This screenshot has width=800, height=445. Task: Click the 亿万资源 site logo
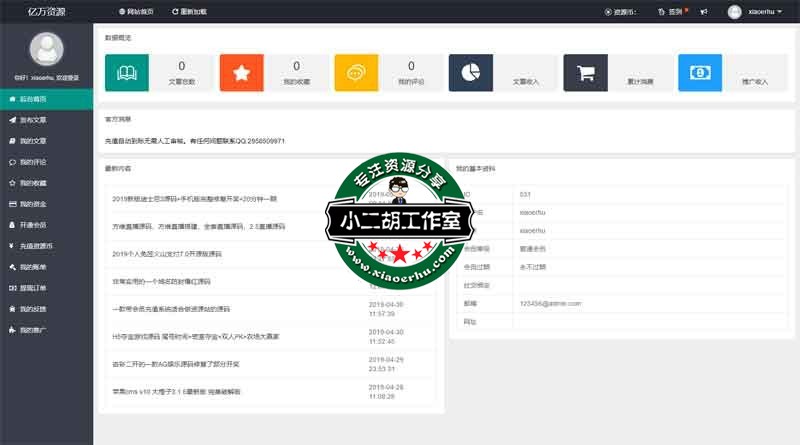point(46,11)
